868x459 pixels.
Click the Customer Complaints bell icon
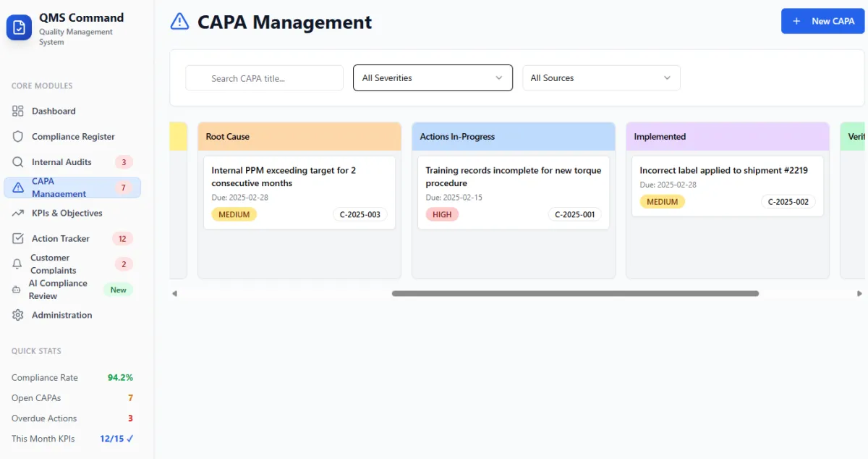(x=17, y=264)
